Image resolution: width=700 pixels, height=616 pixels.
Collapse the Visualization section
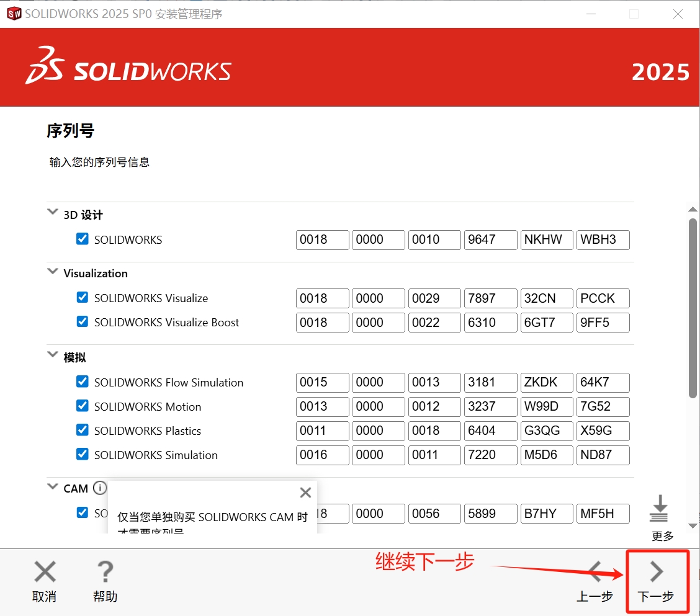53,271
